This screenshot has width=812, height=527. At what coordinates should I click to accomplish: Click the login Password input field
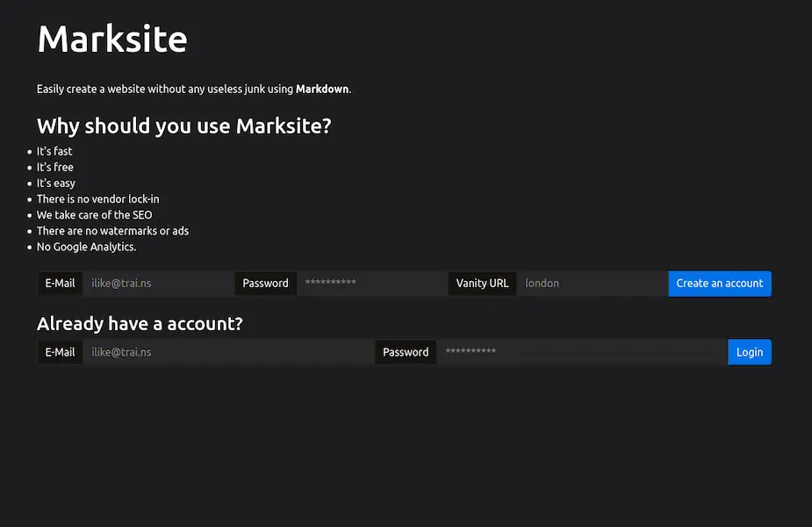pos(581,352)
